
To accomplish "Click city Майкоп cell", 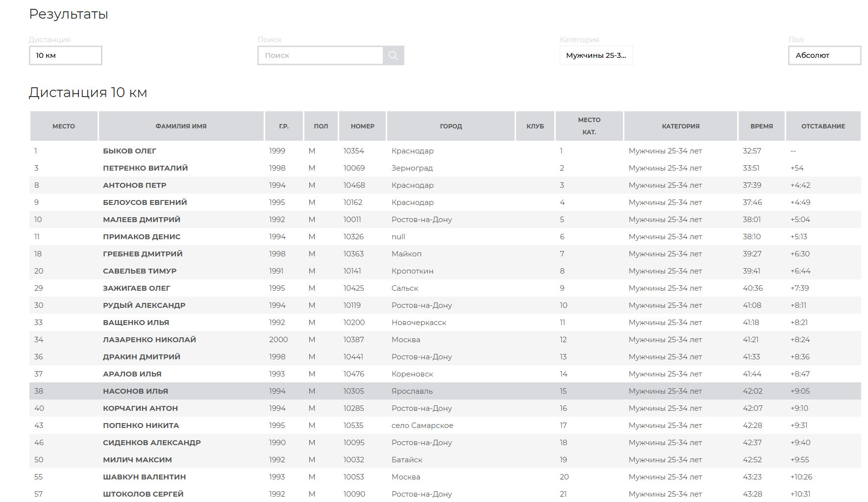I will coord(406,254).
